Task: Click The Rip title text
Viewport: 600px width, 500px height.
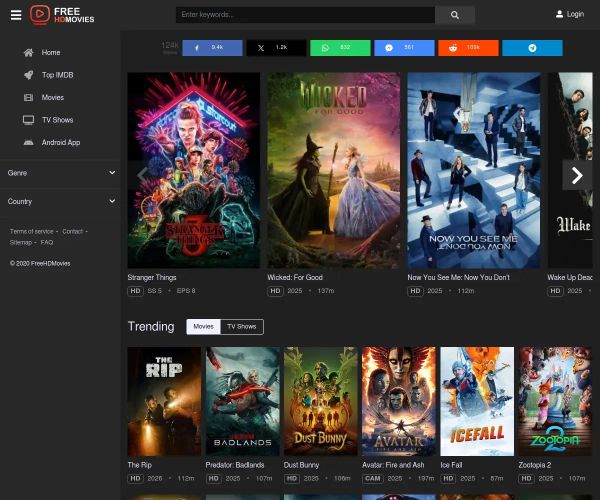Action: [140, 465]
